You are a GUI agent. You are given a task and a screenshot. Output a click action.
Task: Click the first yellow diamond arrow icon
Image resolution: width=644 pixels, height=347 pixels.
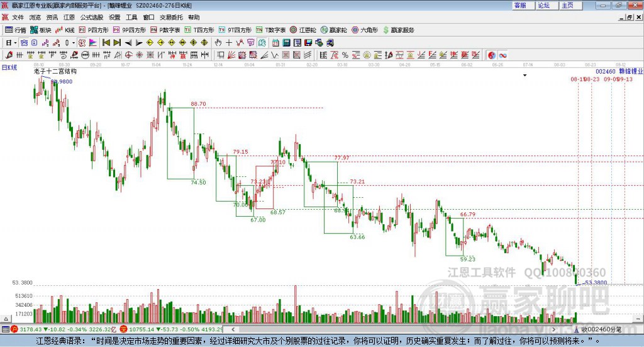[x=150, y=43]
